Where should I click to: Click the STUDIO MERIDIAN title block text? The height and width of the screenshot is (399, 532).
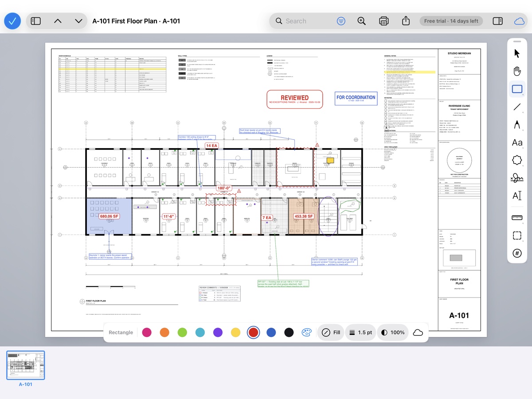click(x=459, y=53)
